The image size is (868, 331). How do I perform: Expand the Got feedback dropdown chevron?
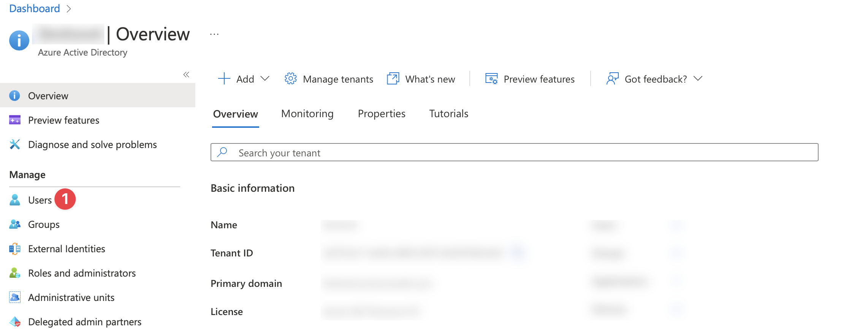[x=698, y=79]
